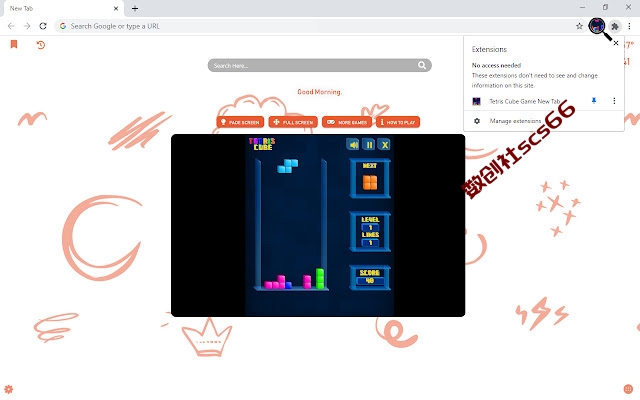Click the Tetris Cube logo
This screenshot has height=400, width=640.
(262, 144)
